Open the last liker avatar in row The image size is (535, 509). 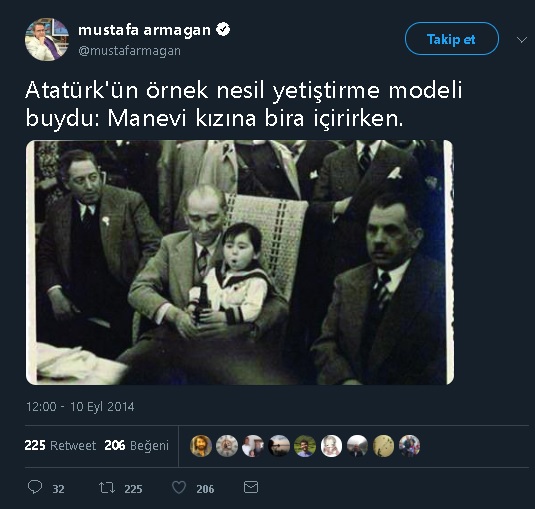pos(409,446)
